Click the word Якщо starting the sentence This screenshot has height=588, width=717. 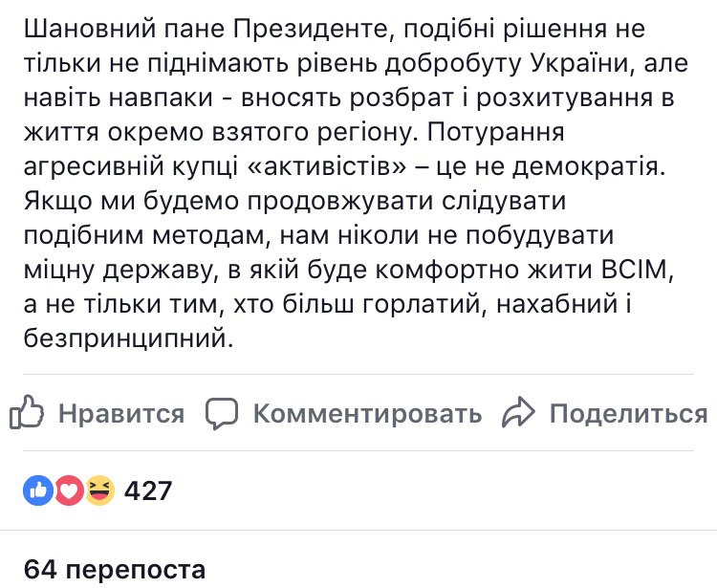[58, 202]
